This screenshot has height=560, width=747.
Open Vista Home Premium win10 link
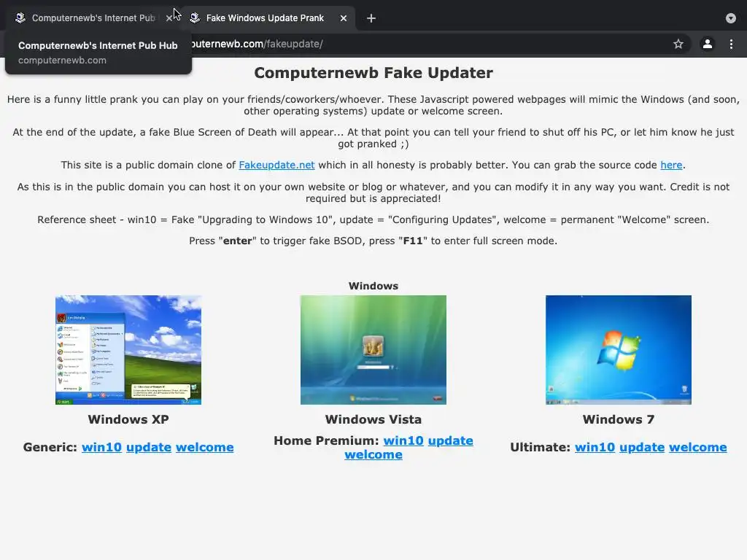pos(403,440)
